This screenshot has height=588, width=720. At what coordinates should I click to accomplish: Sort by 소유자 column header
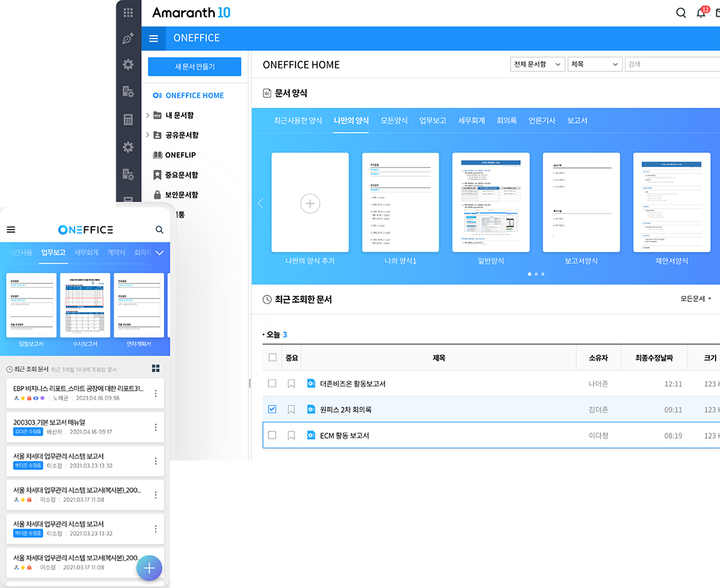tap(598, 357)
